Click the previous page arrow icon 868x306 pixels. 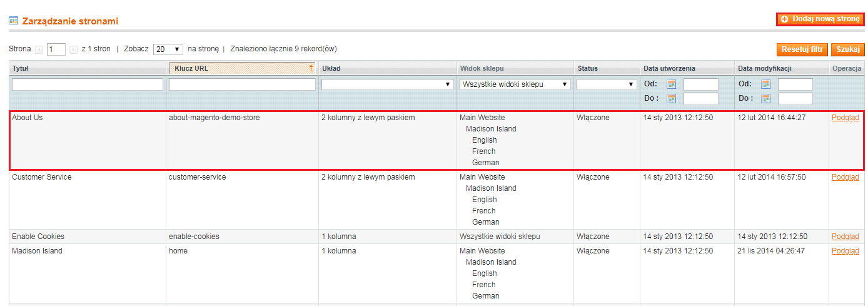click(x=39, y=49)
